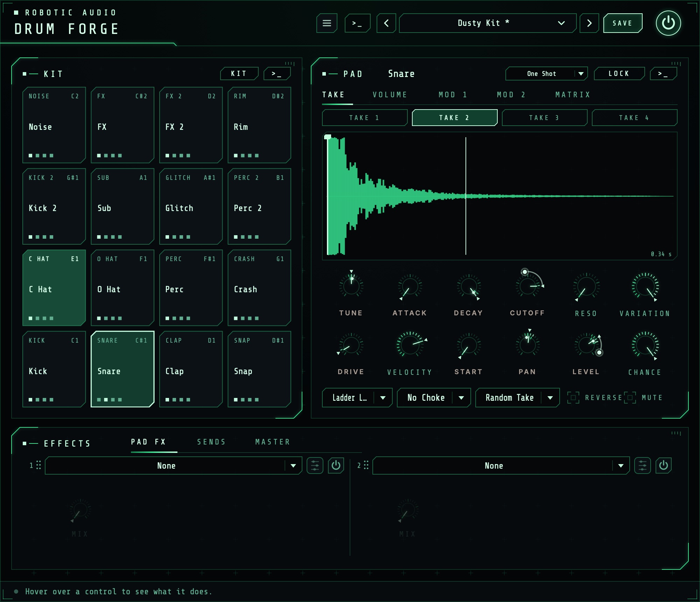Go to previous preset arrow

coord(386,23)
